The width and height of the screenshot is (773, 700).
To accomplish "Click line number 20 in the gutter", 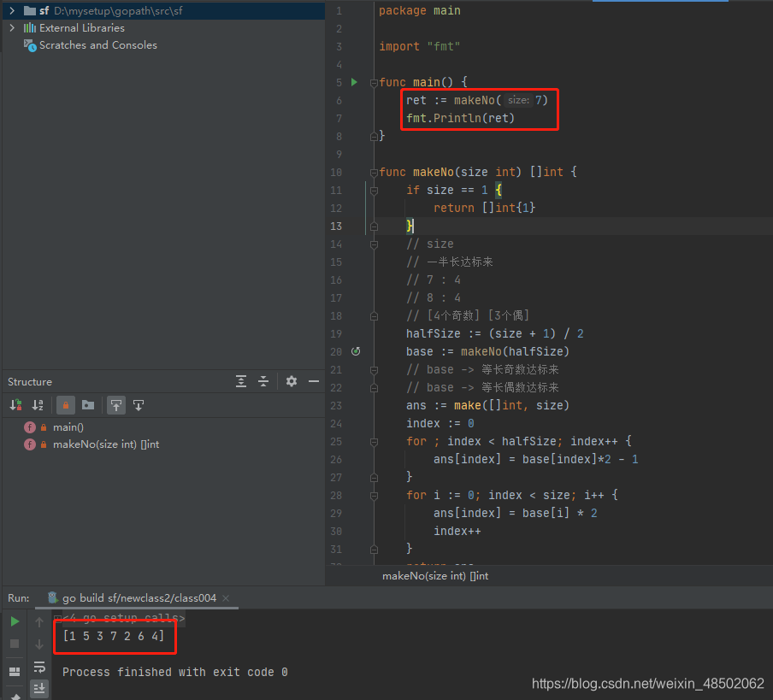I will (336, 352).
